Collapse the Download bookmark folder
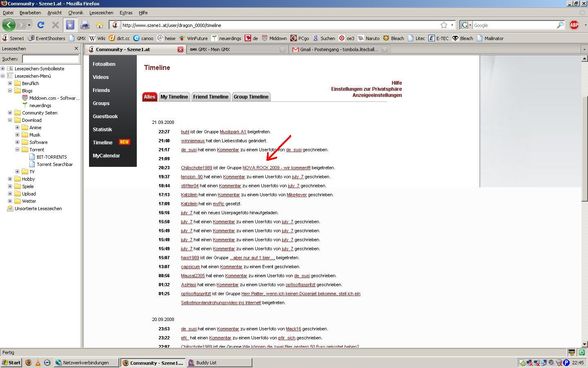The width and height of the screenshot is (588, 368). point(10,120)
